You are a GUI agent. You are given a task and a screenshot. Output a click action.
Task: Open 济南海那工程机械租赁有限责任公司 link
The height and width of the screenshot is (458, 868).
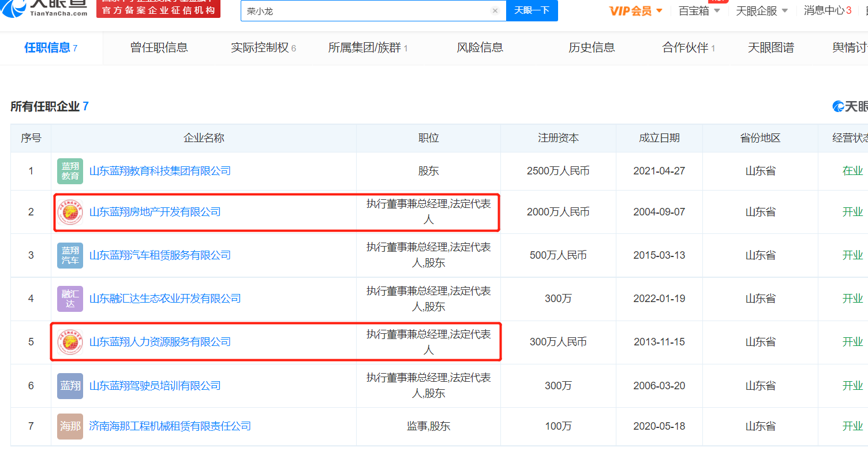(x=170, y=426)
